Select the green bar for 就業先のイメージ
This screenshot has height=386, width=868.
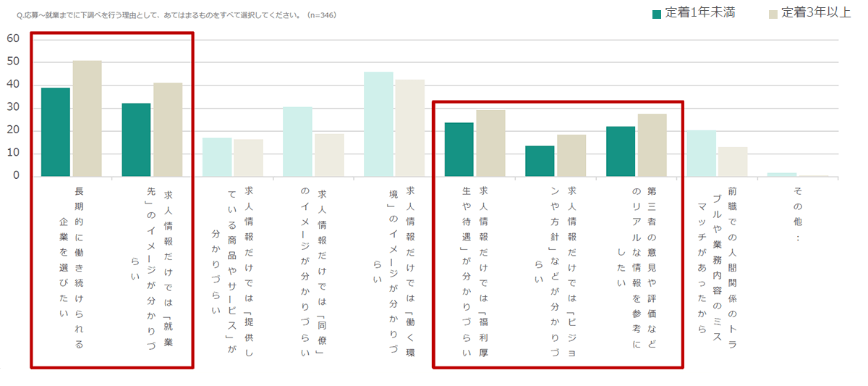(x=136, y=140)
